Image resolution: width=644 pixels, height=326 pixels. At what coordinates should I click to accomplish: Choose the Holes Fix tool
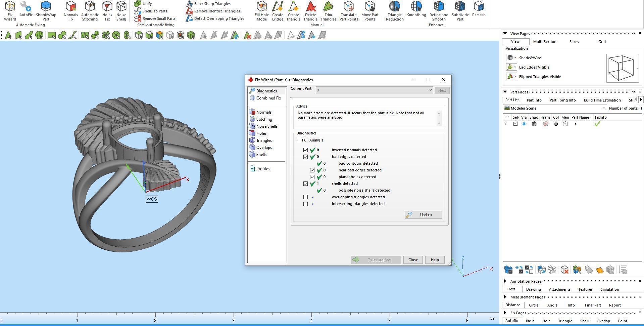[x=107, y=11]
